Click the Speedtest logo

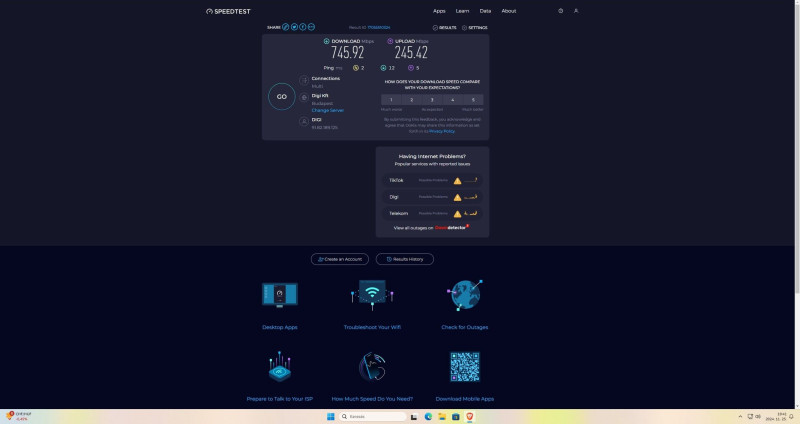(x=228, y=11)
